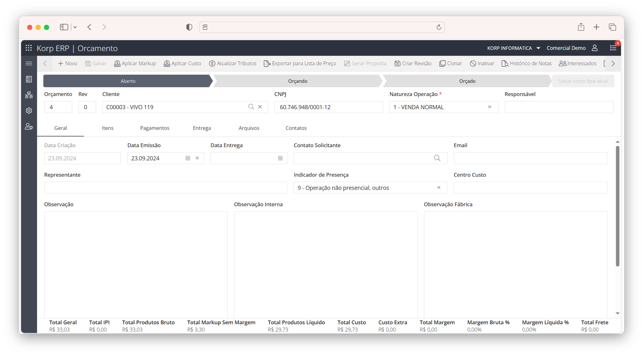Select the Orçando phase step
The height and width of the screenshot is (356, 644).
click(x=297, y=81)
